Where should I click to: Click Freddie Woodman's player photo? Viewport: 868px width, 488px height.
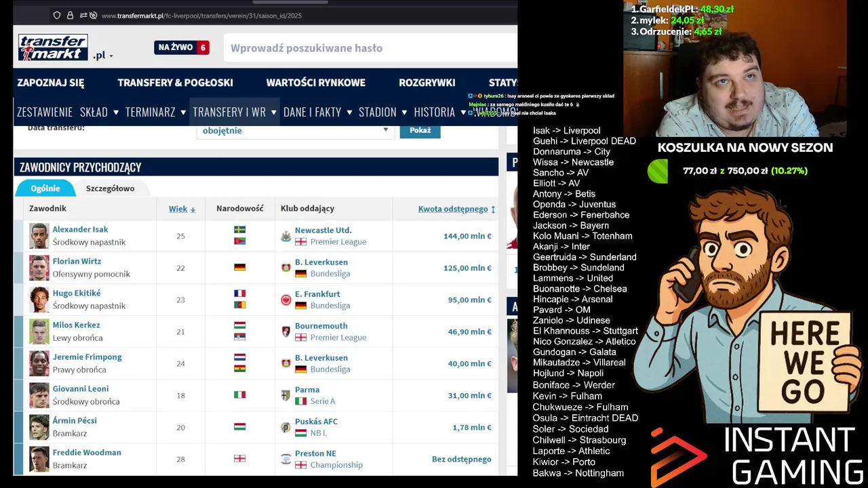39,459
